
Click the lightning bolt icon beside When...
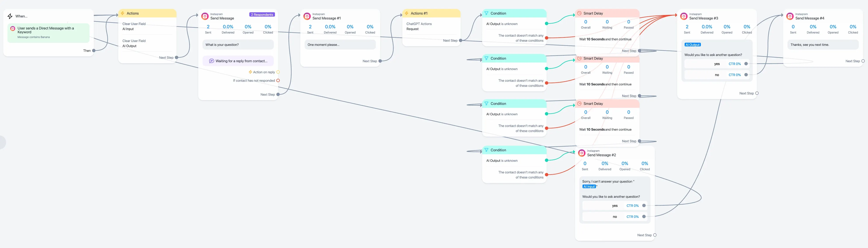tap(10, 16)
